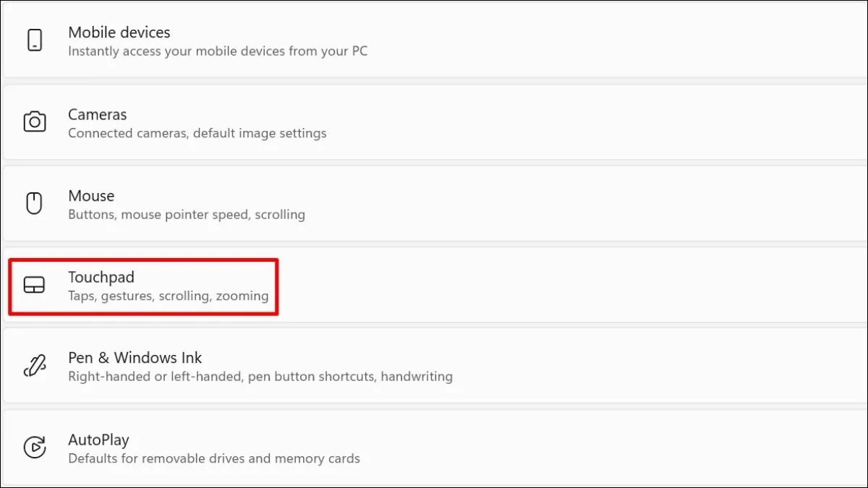Click "Defaults for removable drives" description
This screenshot has width=868, height=488.
(x=214, y=458)
